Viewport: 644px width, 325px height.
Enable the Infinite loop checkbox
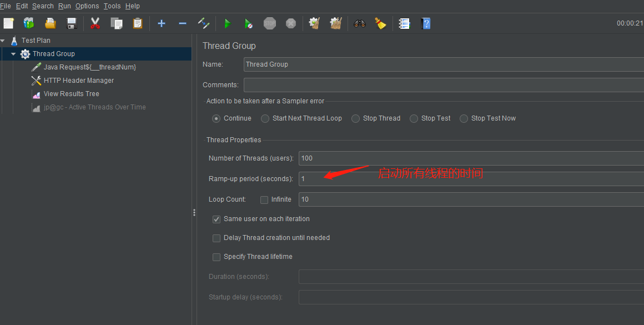(x=264, y=199)
